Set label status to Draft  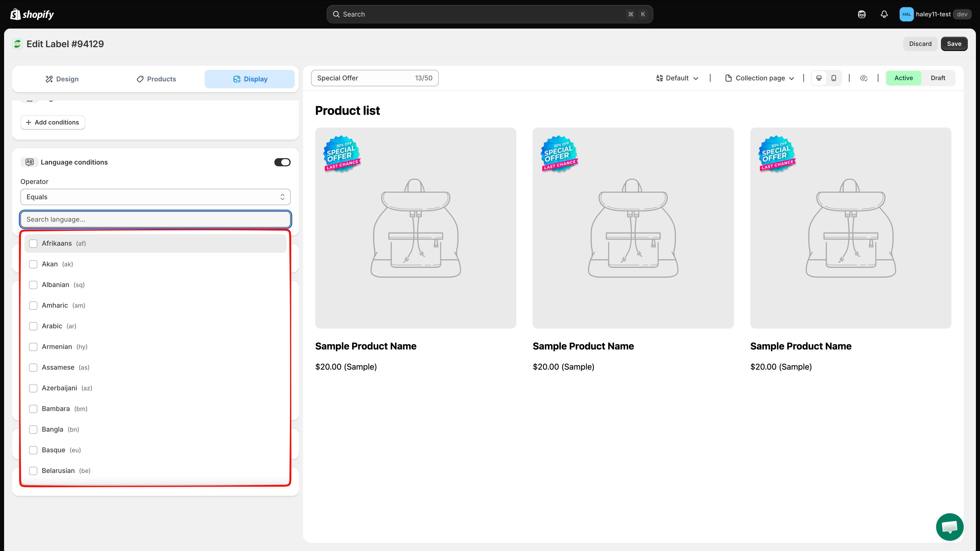(x=938, y=78)
